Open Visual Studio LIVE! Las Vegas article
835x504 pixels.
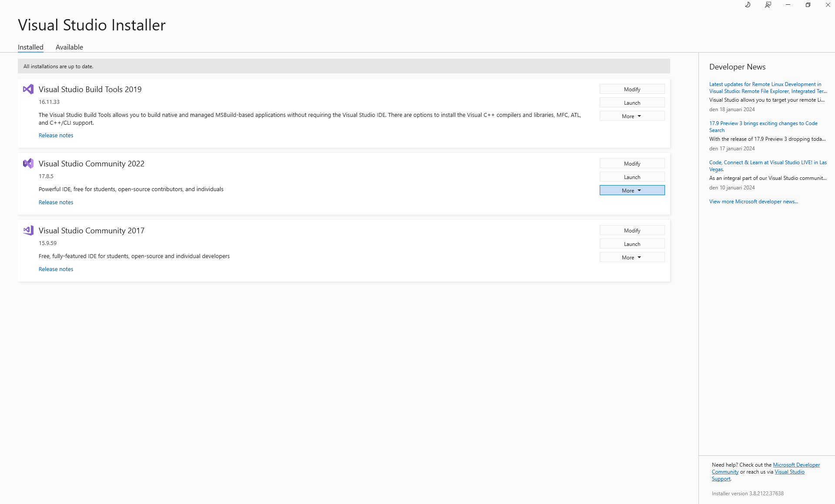768,166
